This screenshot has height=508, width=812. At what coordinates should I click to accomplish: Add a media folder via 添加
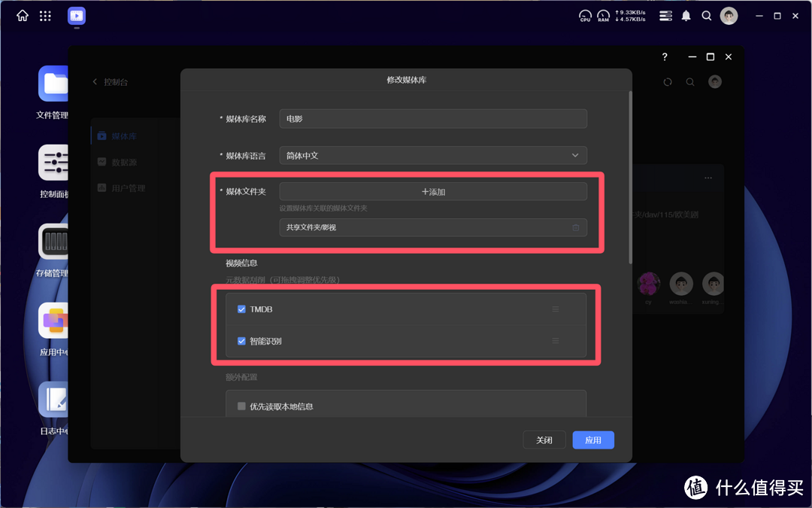point(433,191)
